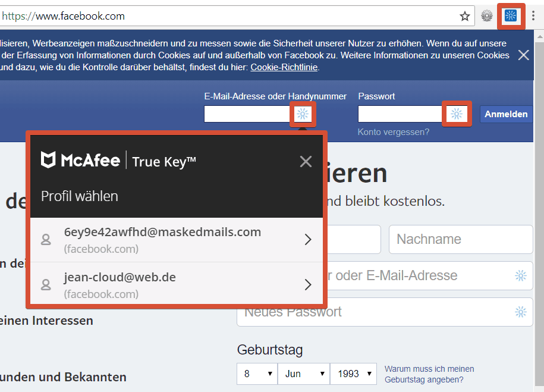Image resolution: width=544 pixels, height=392 pixels.
Task: Click the 'Geburtstag' label
Action: click(x=270, y=350)
